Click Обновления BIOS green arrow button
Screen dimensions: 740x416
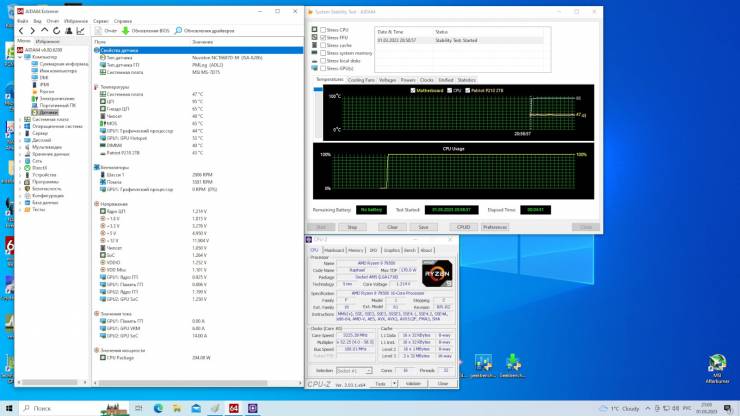pos(145,31)
